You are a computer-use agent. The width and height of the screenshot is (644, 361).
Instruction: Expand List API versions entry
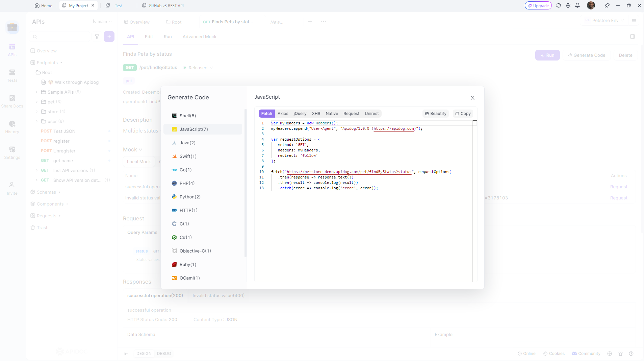point(37,170)
